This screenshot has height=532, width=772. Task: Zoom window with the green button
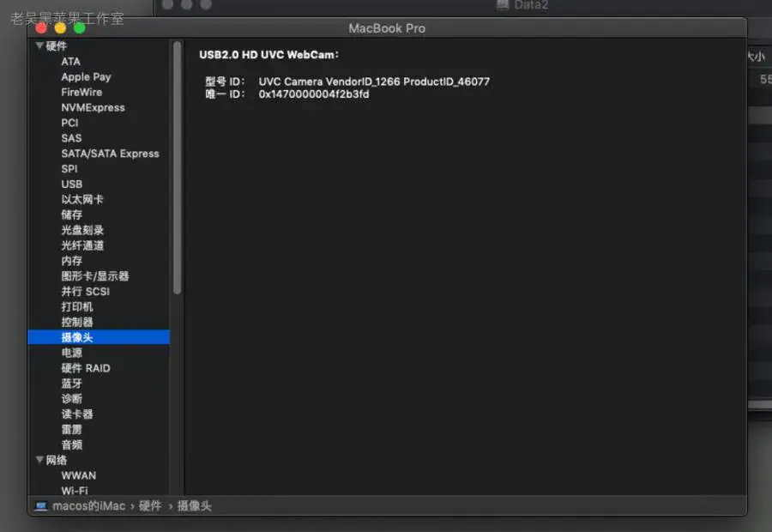click(79, 28)
